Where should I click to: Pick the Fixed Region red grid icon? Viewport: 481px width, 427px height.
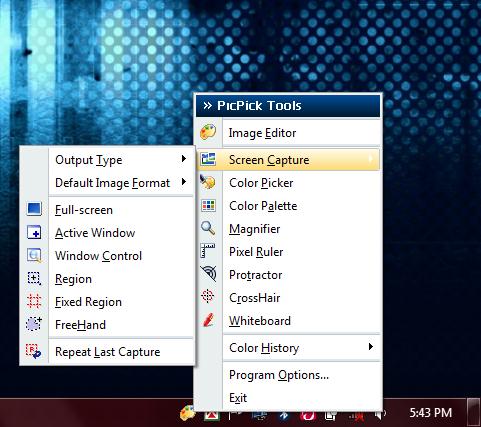[34, 301]
